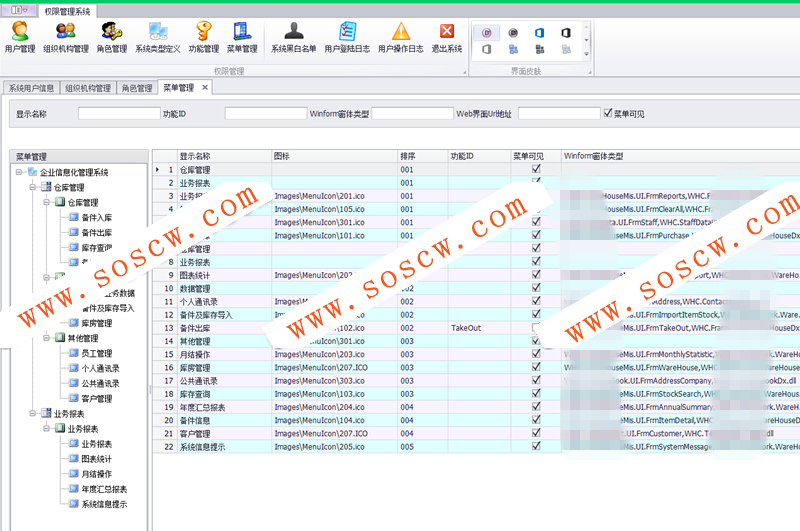Toggle 菜单可见 checkbox for row 15 月结操作

pyautogui.click(x=536, y=353)
